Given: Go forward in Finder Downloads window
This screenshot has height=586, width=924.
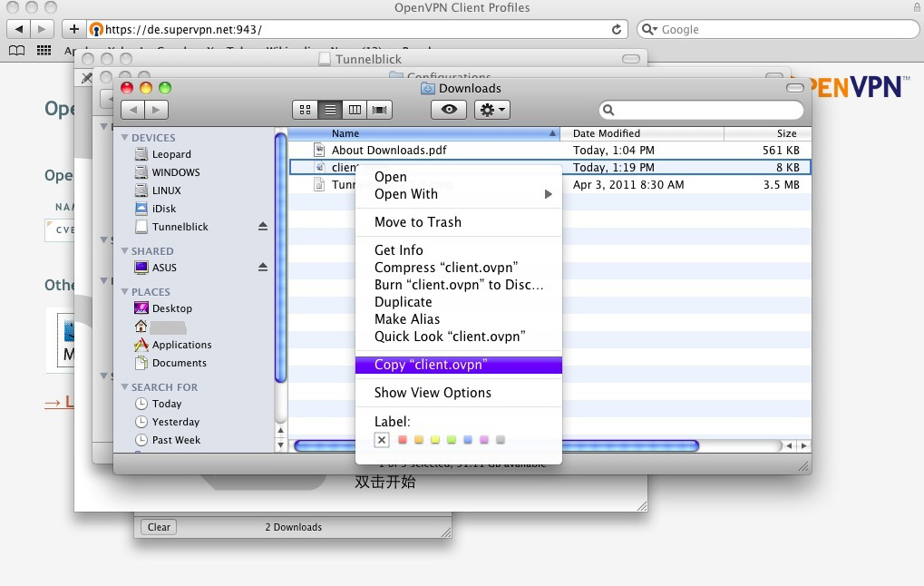Looking at the screenshot, I should click(x=156, y=110).
